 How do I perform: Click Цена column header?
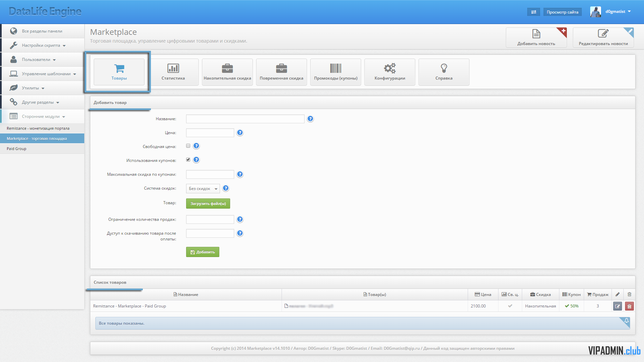[x=483, y=295]
